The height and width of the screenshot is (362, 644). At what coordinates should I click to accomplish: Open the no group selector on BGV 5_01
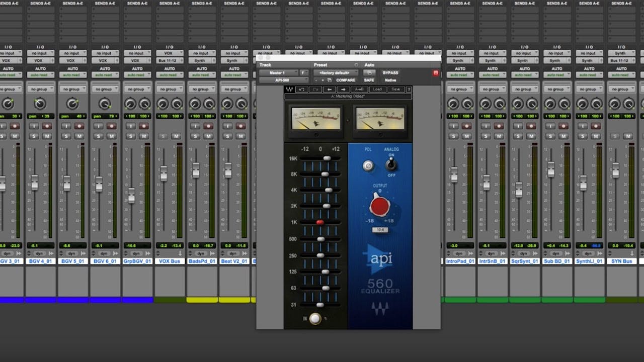point(73,88)
